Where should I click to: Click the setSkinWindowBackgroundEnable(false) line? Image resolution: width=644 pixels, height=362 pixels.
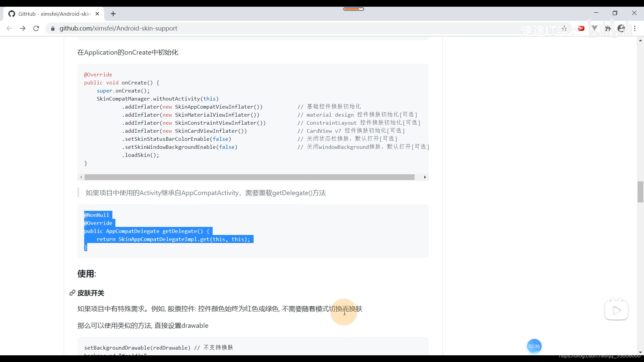[179, 147]
